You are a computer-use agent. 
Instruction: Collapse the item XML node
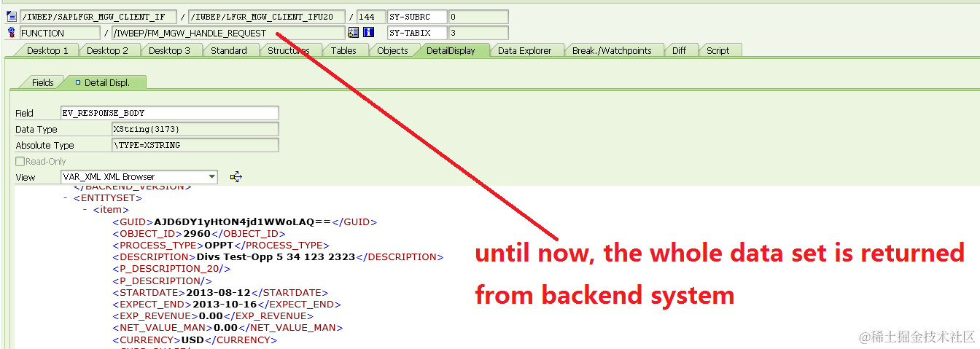coord(85,209)
